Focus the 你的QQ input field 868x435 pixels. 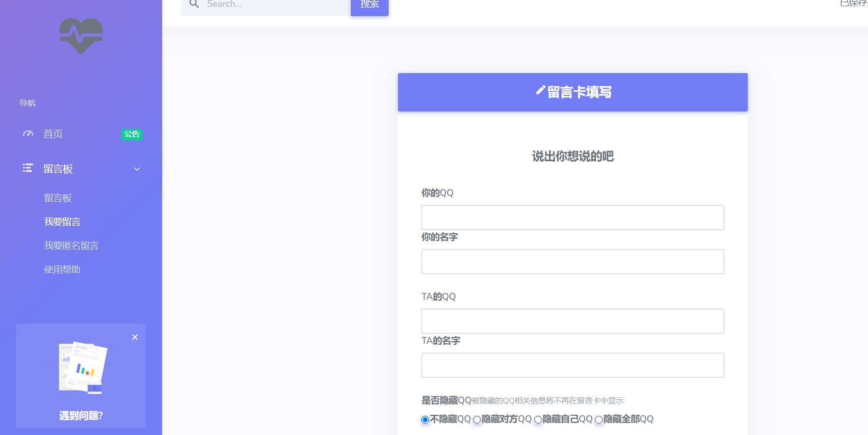click(x=572, y=217)
